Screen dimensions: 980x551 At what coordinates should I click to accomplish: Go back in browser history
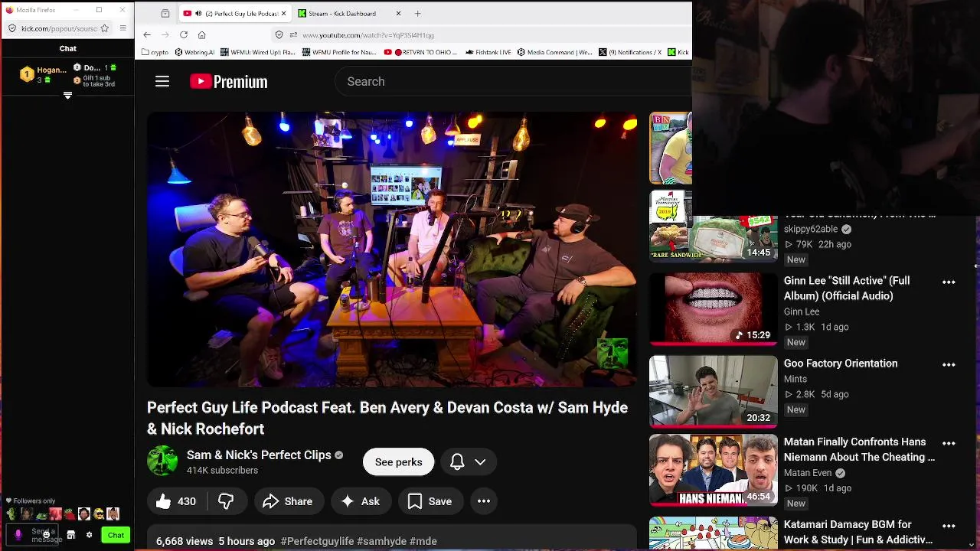point(147,34)
